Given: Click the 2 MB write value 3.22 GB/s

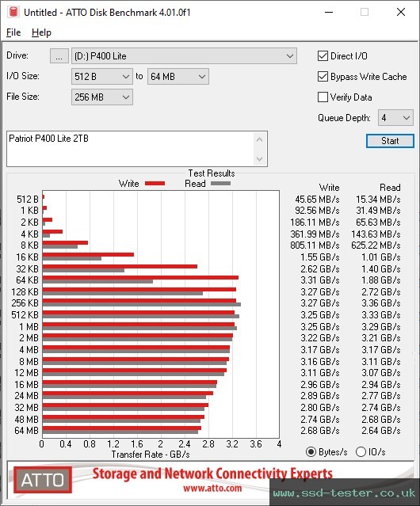Looking at the screenshot, I should pyautogui.click(x=320, y=338).
